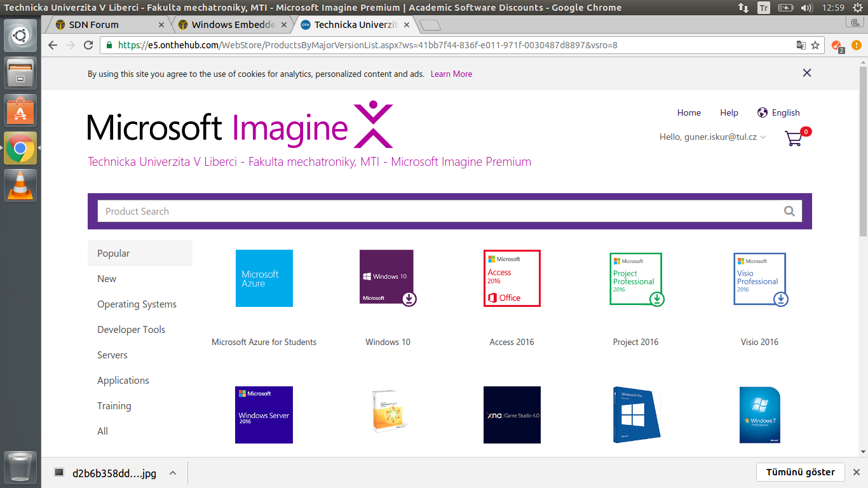
Task: Dismiss the cookie notice with the X
Action: click(x=807, y=73)
